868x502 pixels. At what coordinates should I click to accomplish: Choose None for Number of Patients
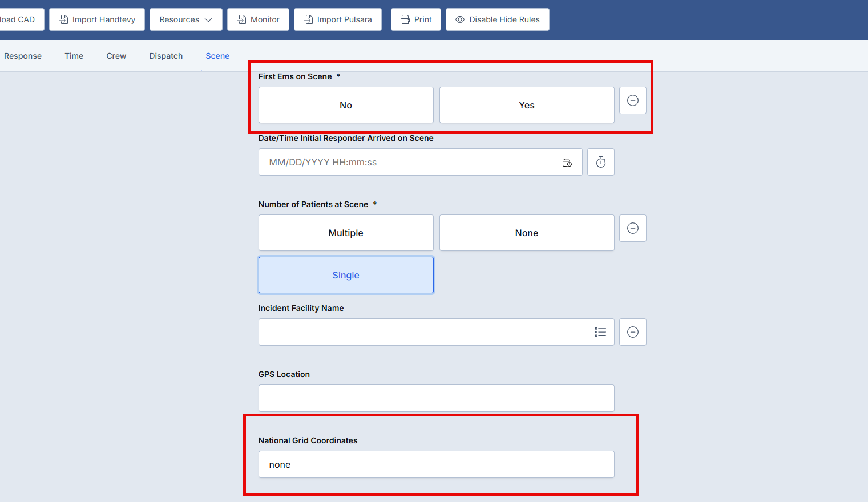click(x=526, y=233)
